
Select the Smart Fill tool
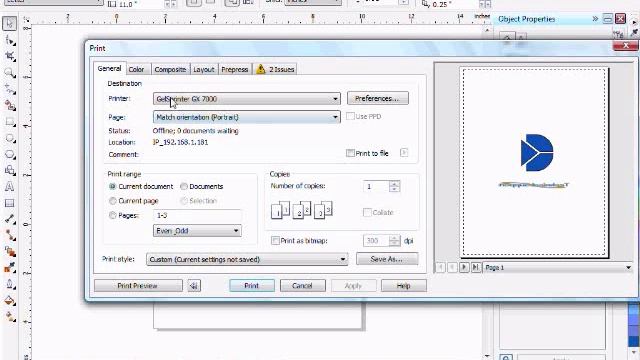click(x=10, y=106)
